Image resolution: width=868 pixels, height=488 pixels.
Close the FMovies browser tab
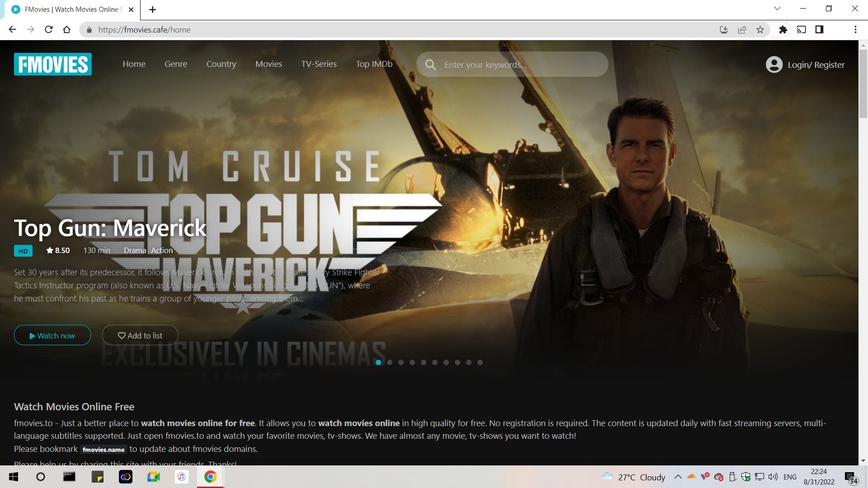(x=131, y=9)
